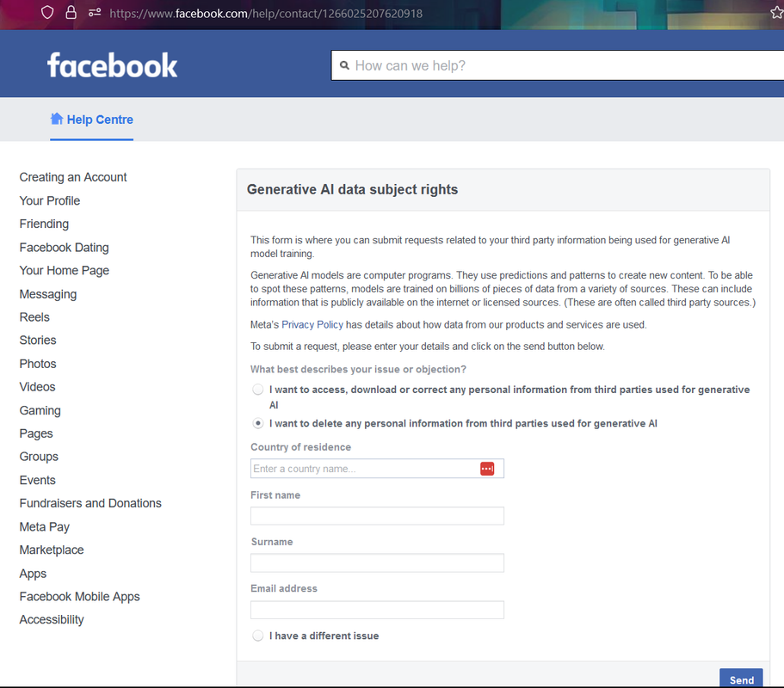Open the Meta Pay help topic
Viewport: 784px width, 688px height.
(45, 526)
